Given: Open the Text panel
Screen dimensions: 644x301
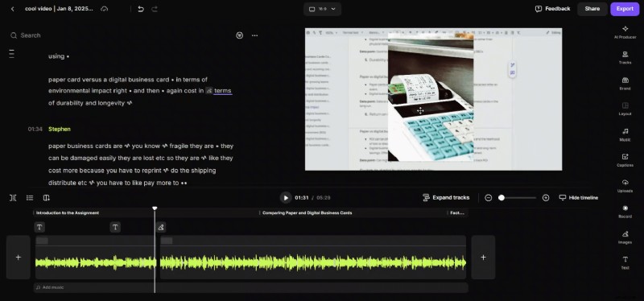Looking at the screenshot, I should pos(625,263).
